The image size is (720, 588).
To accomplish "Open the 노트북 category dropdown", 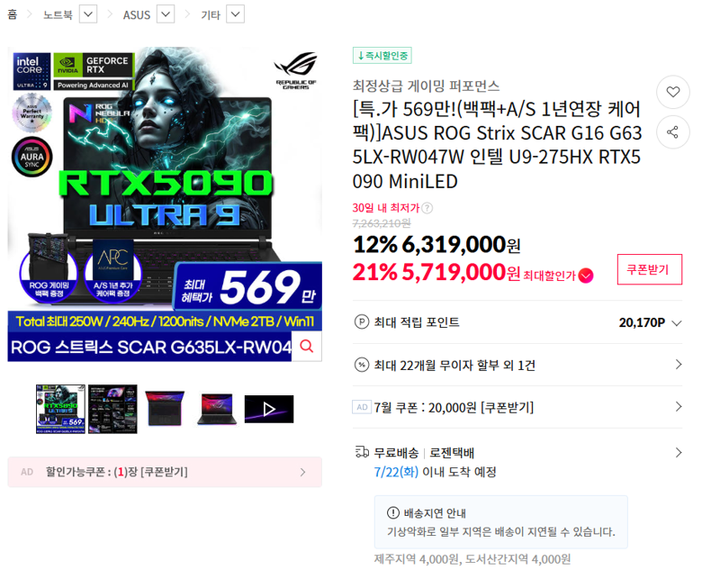I will click(x=88, y=14).
